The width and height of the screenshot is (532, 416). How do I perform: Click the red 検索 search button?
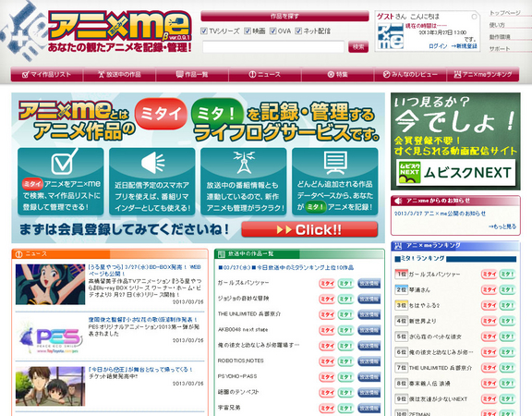(358, 47)
